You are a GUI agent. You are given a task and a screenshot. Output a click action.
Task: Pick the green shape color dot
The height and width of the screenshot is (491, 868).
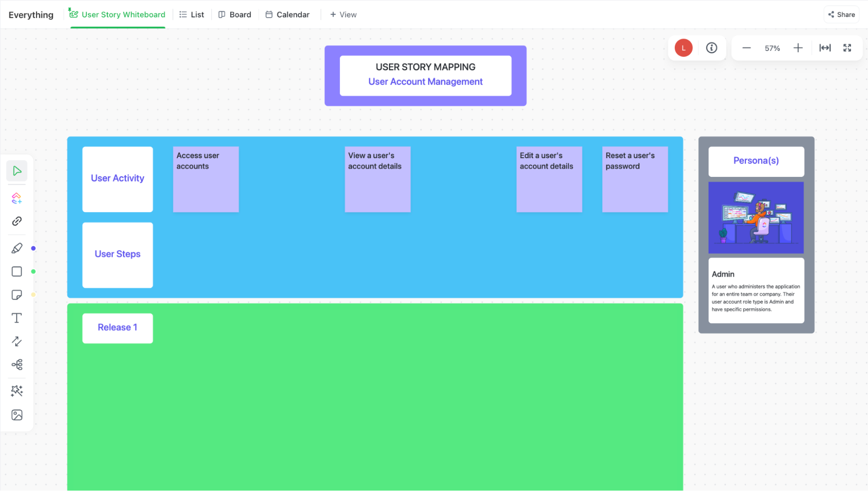click(x=33, y=272)
